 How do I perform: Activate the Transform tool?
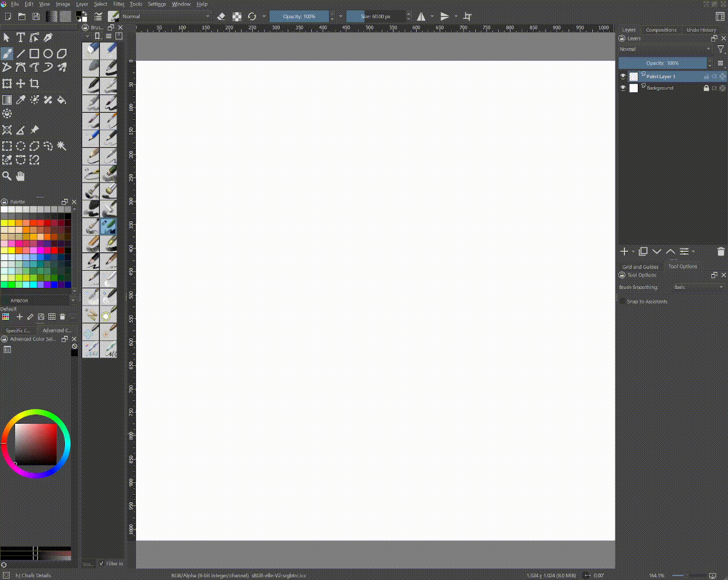click(7, 83)
